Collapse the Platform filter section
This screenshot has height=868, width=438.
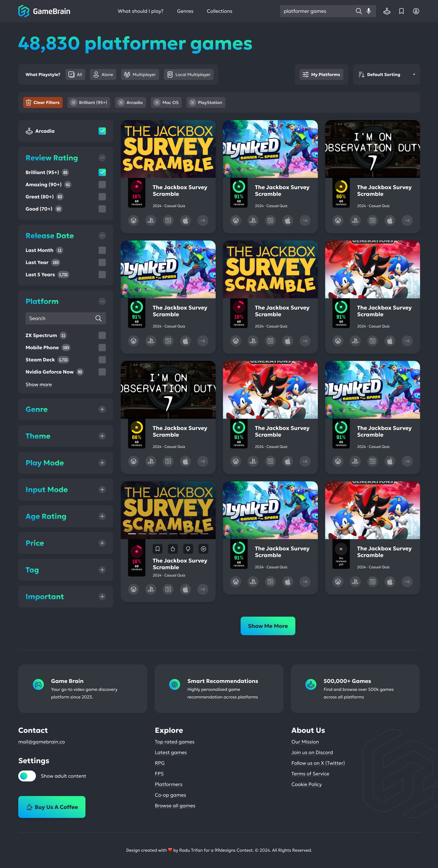click(102, 301)
